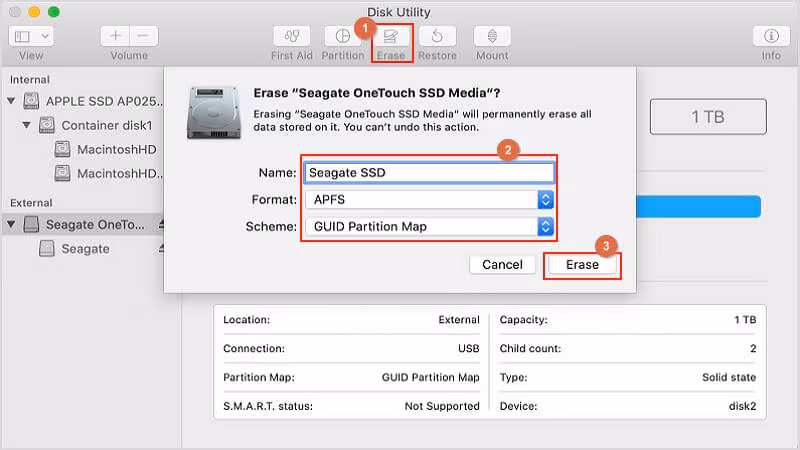Open the Restore tool
This screenshot has width=800, height=450.
tap(437, 36)
